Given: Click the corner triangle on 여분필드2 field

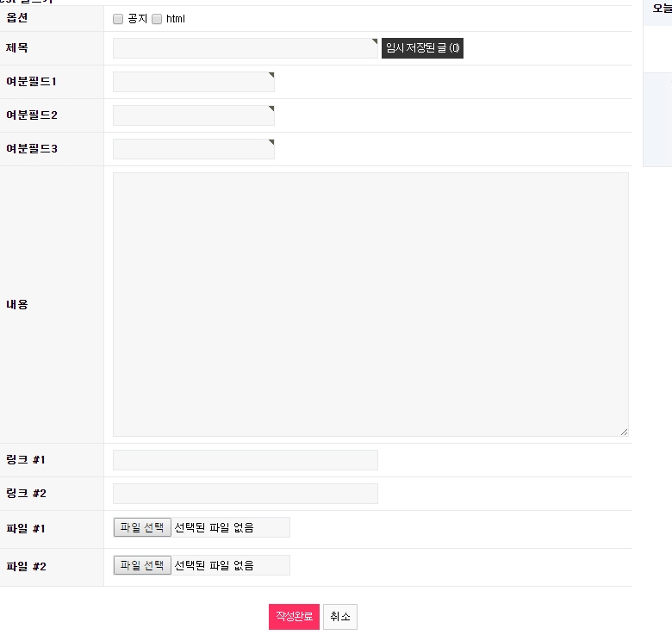Looking at the screenshot, I should tap(271, 109).
